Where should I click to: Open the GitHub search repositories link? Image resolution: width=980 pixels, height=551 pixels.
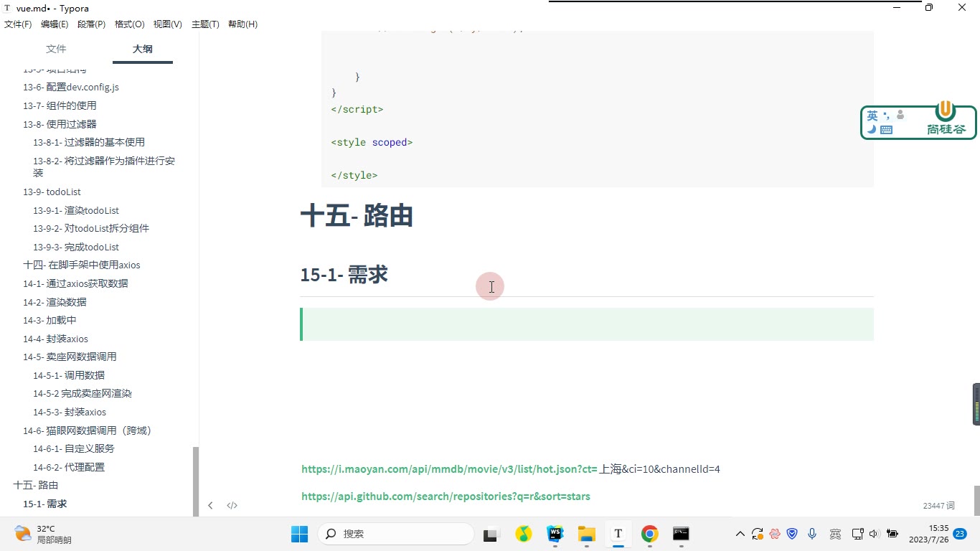point(446,496)
